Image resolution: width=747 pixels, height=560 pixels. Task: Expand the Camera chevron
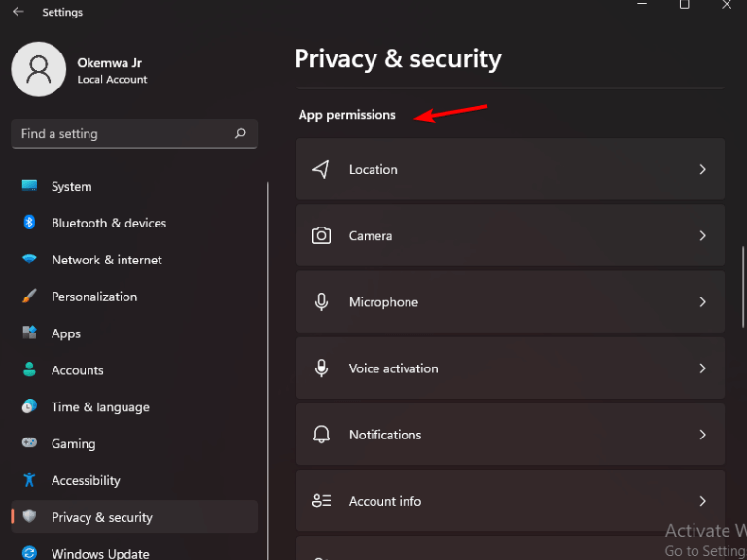[702, 235]
